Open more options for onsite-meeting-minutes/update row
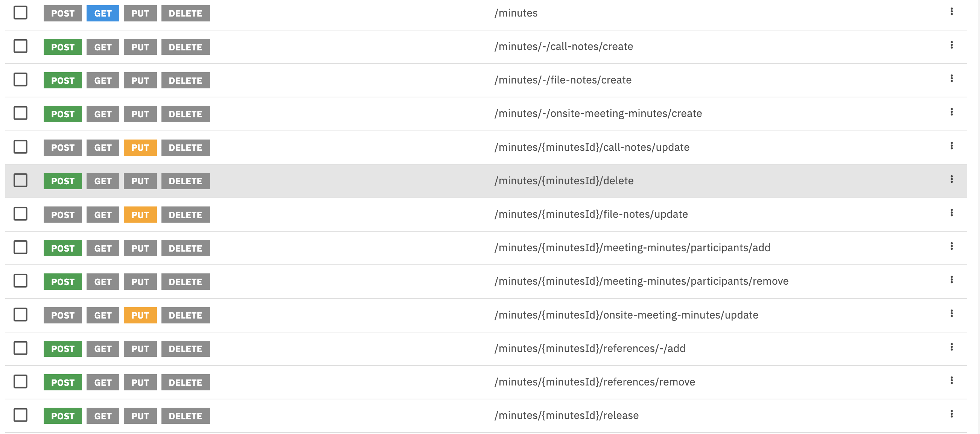Image resolution: width=980 pixels, height=434 pixels. 951,314
